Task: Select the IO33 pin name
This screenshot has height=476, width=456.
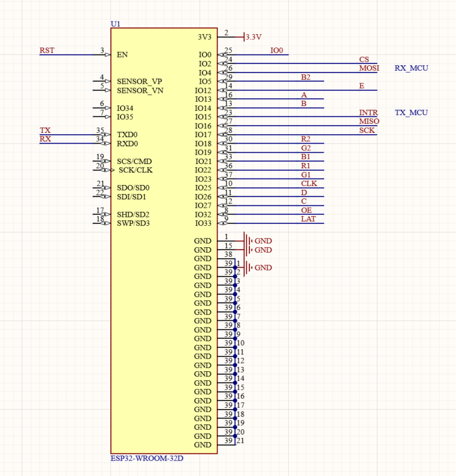Action: 203,223
